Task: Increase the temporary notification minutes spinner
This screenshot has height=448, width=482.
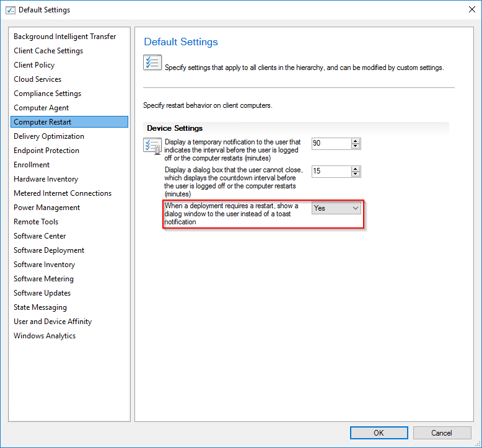Action: (356, 141)
